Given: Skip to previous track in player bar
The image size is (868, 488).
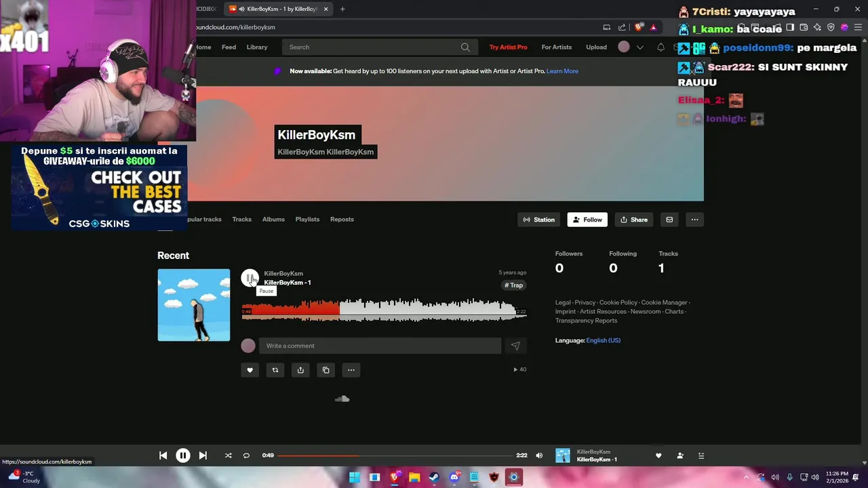Looking at the screenshot, I should point(163,455).
